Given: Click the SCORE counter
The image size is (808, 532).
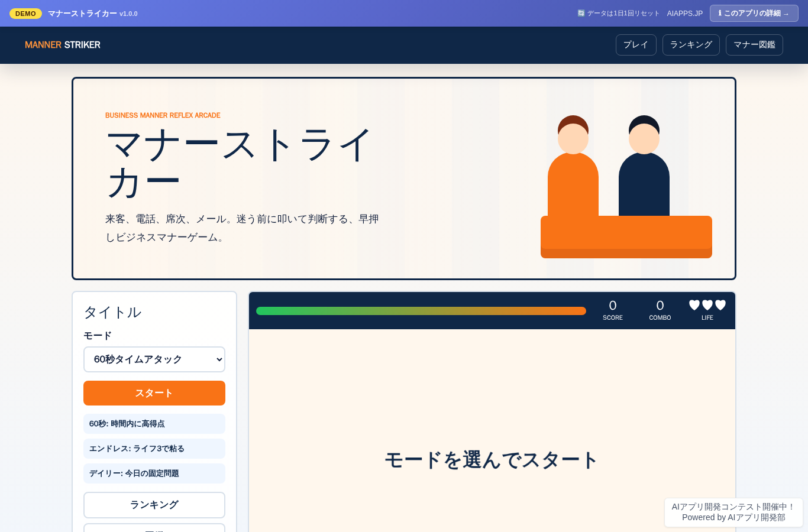Looking at the screenshot, I should pyautogui.click(x=613, y=310).
